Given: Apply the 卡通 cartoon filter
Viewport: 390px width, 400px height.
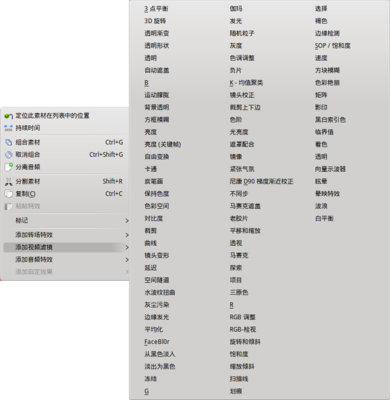Looking at the screenshot, I should pos(150,169).
